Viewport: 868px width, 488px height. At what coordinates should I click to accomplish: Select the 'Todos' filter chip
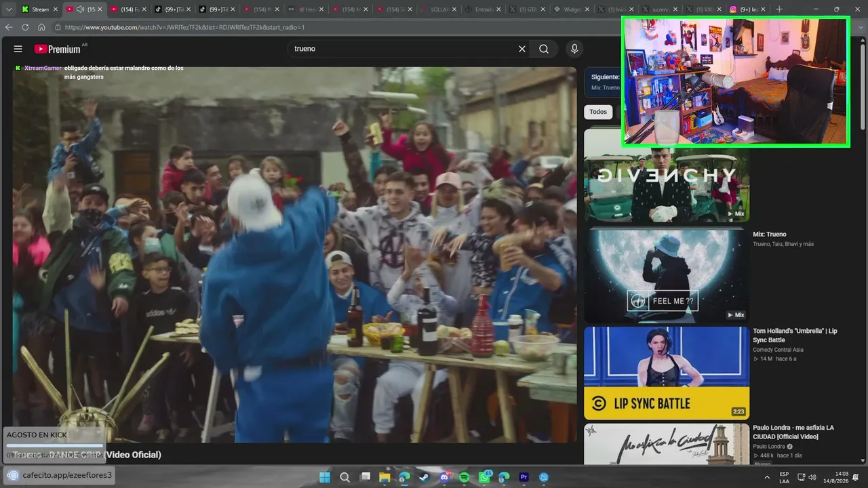coord(598,112)
